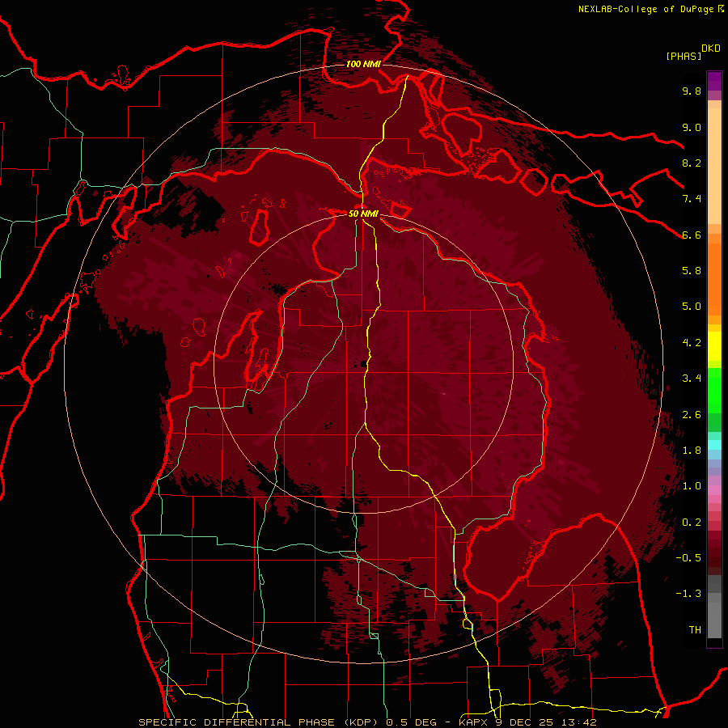
Task: Click the KAPX 9 DEC 25 13:42 timestamp
Action: coord(527,722)
